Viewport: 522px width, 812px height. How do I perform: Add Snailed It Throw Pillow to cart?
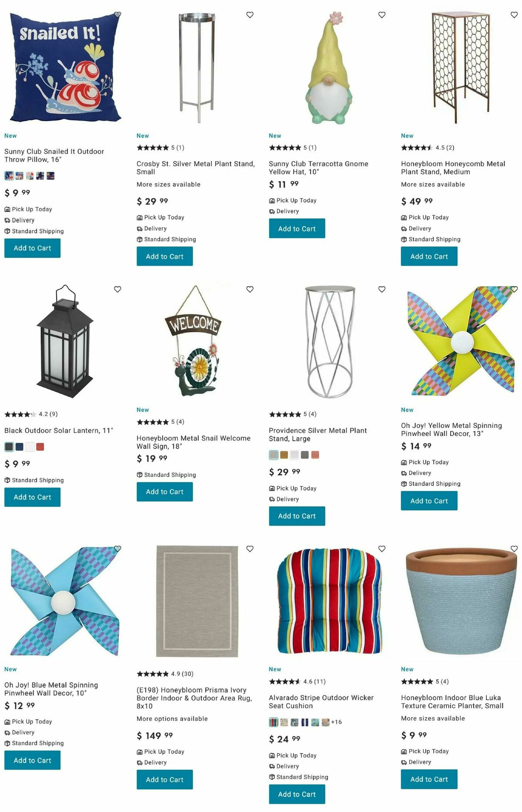click(33, 248)
